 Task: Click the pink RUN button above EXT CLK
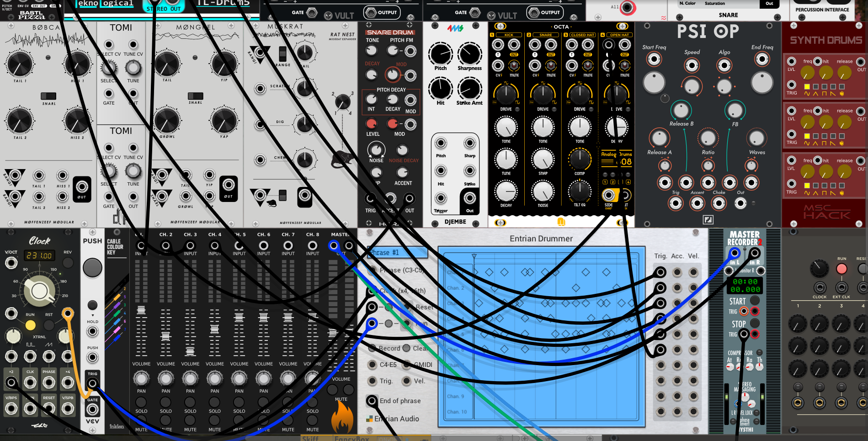[x=841, y=269]
